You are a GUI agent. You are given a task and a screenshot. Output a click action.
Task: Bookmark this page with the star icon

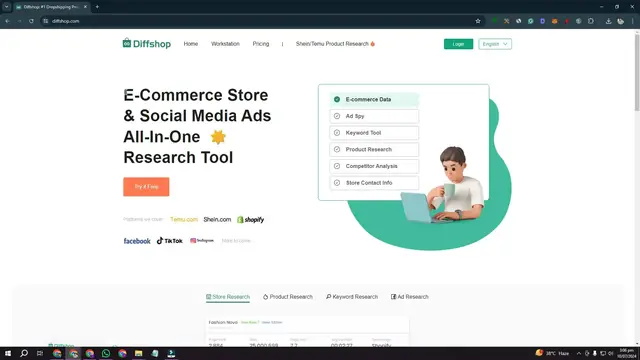tap(478, 21)
